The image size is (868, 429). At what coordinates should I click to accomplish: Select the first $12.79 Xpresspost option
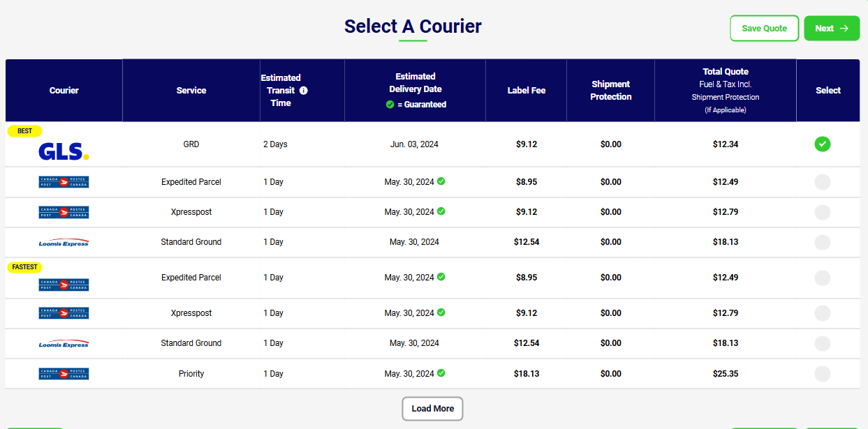(x=823, y=212)
